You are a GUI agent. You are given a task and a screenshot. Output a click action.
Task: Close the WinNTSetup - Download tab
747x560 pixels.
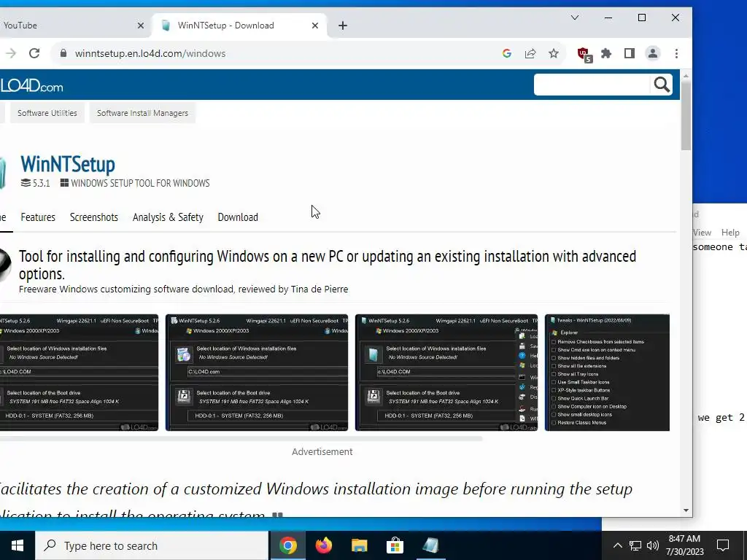click(x=315, y=26)
